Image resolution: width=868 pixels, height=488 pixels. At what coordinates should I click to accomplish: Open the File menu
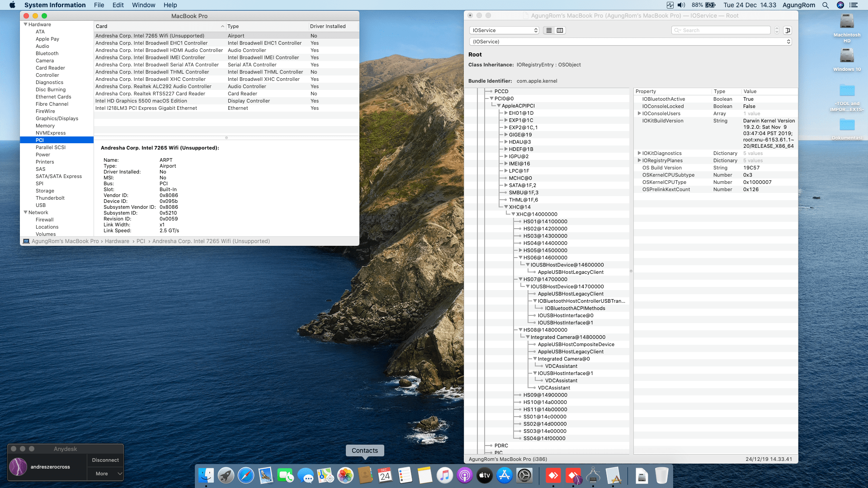[x=99, y=5]
